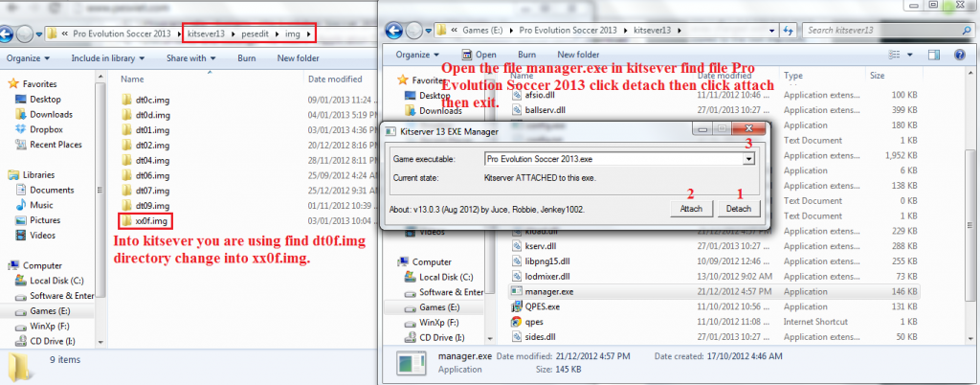This screenshot has width=980, height=385.
Task: Click Pro Evolution Soccer 2013 breadcrumb in right window
Action: point(568,30)
